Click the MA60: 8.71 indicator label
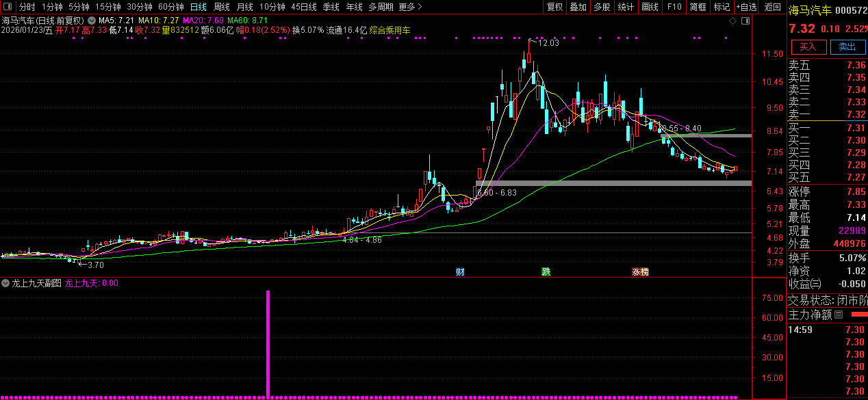Screen dimensions: 868x400 pos(247,21)
